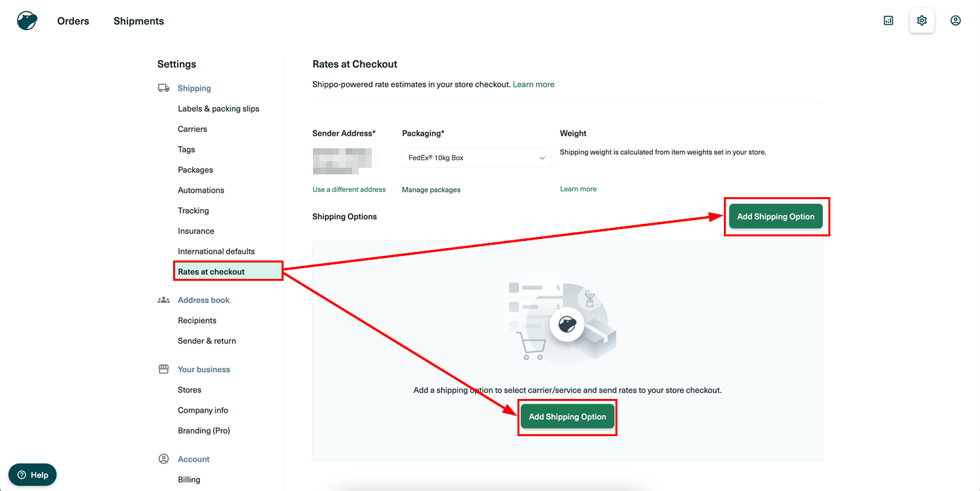Select Labels & packing slips in sidebar
This screenshot has width=980, height=491.
(x=218, y=109)
